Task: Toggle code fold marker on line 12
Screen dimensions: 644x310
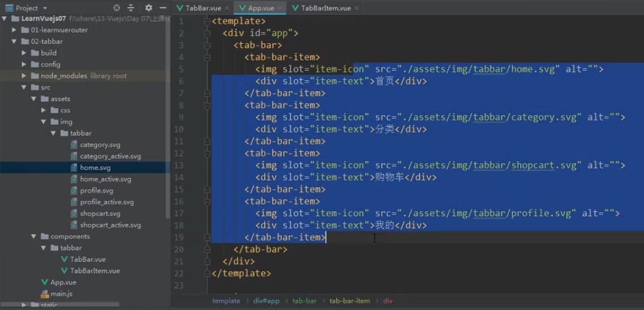Action: [x=207, y=154]
